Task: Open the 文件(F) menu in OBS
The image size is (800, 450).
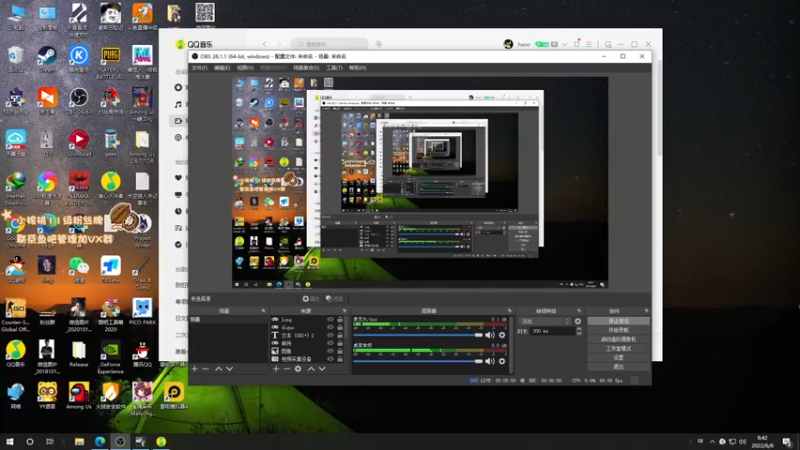Action: [x=200, y=68]
